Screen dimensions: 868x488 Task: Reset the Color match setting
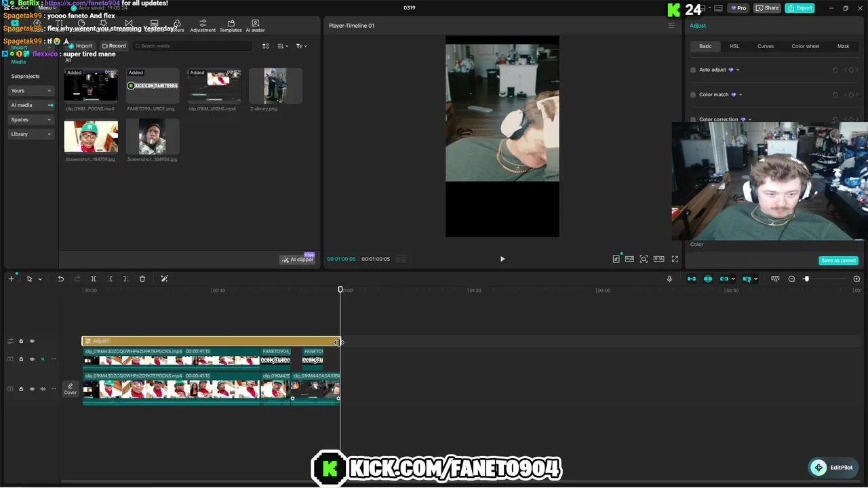point(835,95)
